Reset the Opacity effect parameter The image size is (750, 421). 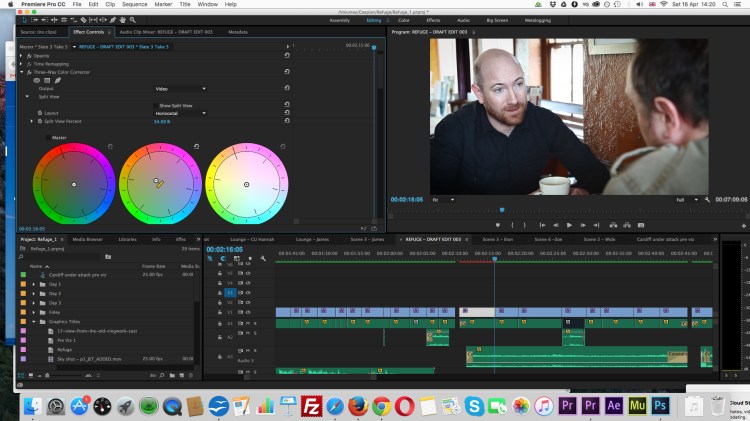click(288, 56)
